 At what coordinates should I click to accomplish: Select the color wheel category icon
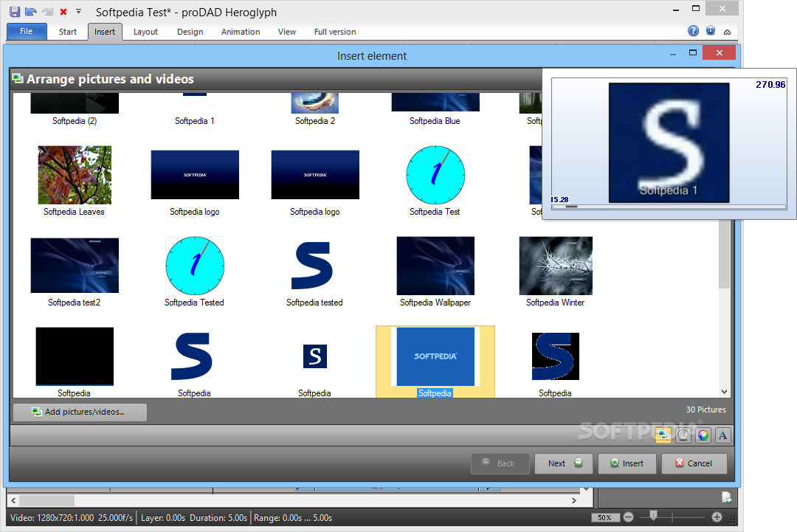703,435
